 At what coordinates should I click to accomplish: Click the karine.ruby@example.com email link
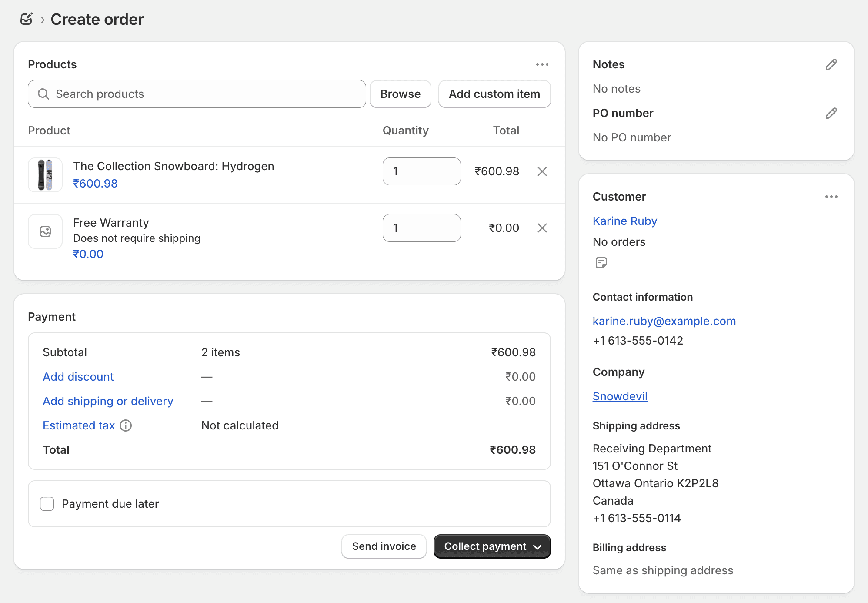pyautogui.click(x=664, y=321)
